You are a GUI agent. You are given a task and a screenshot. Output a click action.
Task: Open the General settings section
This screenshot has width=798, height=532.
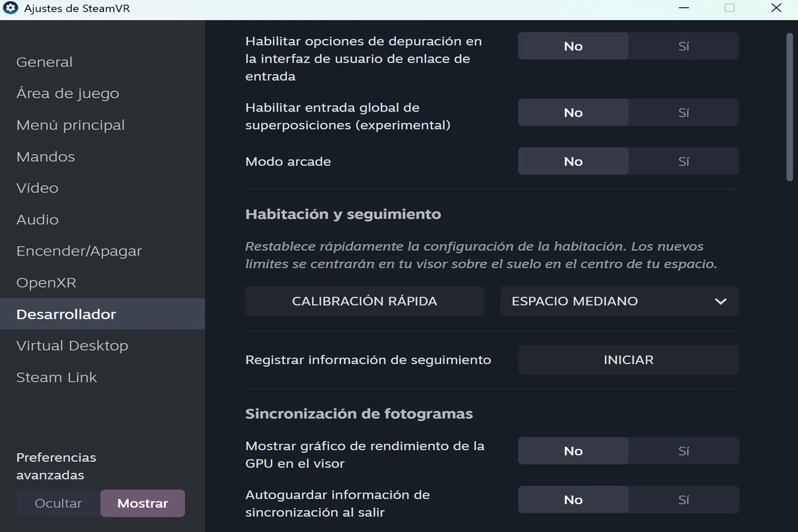point(102,62)
